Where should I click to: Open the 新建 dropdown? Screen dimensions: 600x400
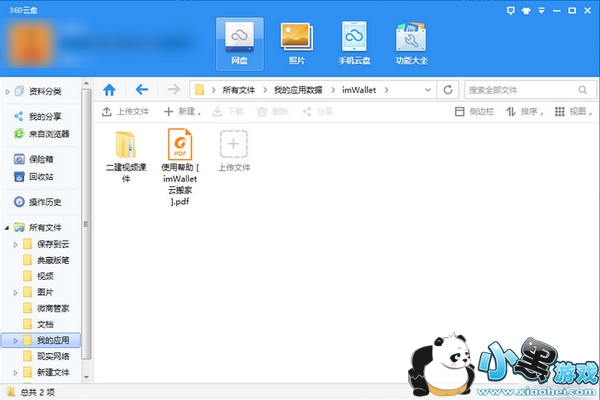(x=182, y=111)
